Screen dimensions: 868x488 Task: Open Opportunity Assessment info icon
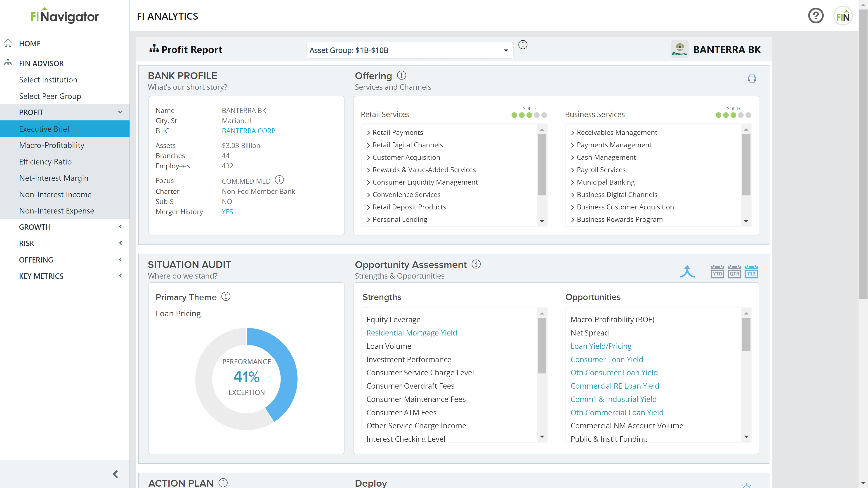476,264
